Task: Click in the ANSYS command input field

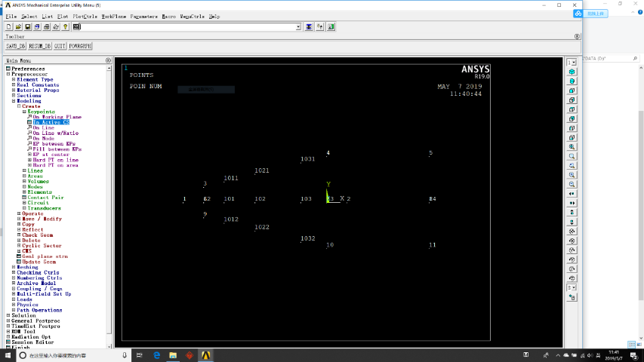Action: coord(188,27)
